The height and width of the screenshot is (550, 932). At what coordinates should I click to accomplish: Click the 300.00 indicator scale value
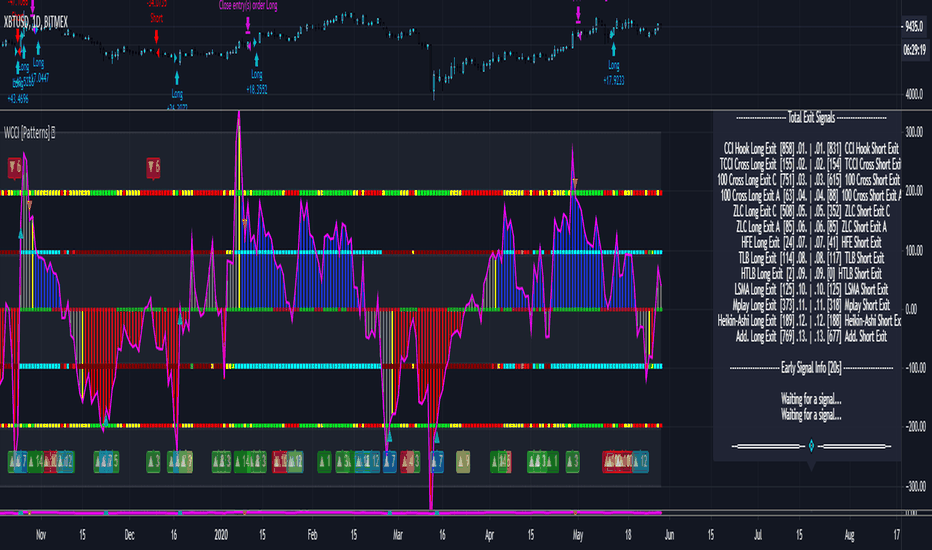pos(914,132)
